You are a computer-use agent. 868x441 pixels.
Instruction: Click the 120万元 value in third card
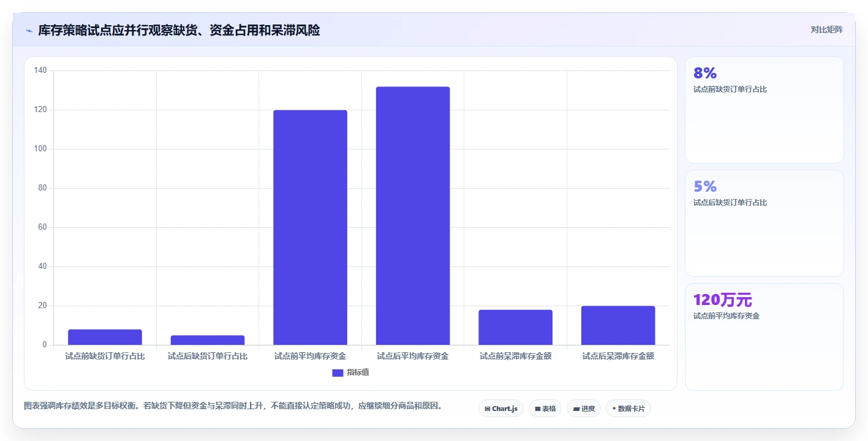click(722, 300)
